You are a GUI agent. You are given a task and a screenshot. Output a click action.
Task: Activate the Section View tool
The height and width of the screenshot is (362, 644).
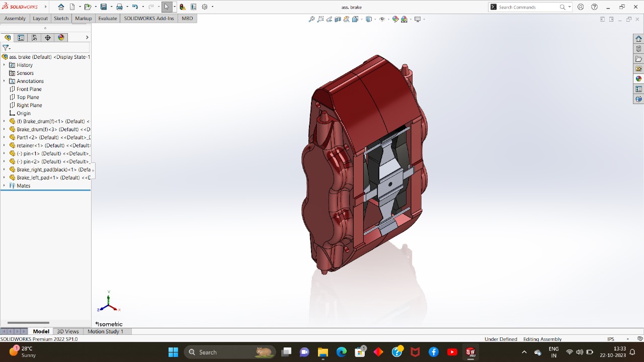tap(338, 19)
